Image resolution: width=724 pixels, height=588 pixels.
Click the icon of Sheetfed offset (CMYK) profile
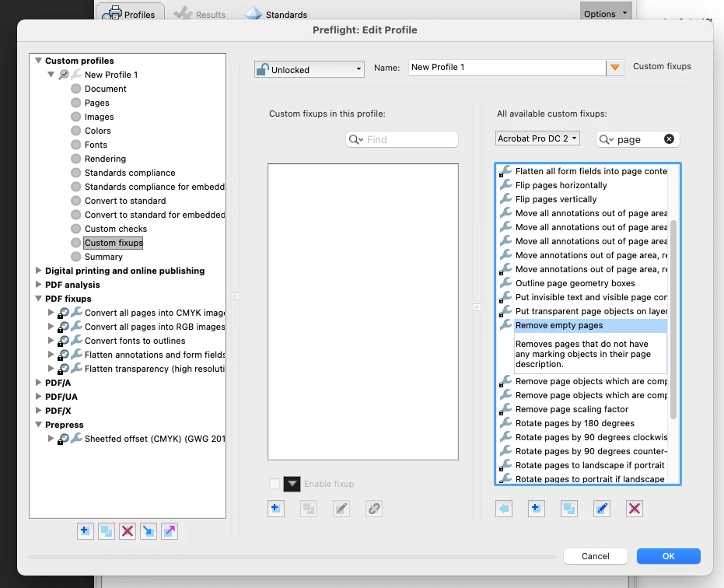tap(70, 439)
